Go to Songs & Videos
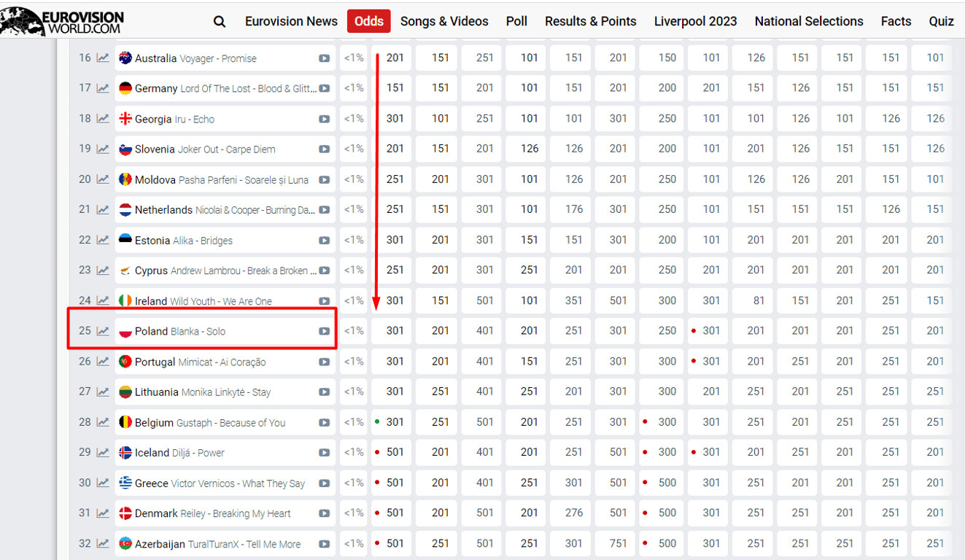Viewport: 965px width, 560px height. [444, 21]
